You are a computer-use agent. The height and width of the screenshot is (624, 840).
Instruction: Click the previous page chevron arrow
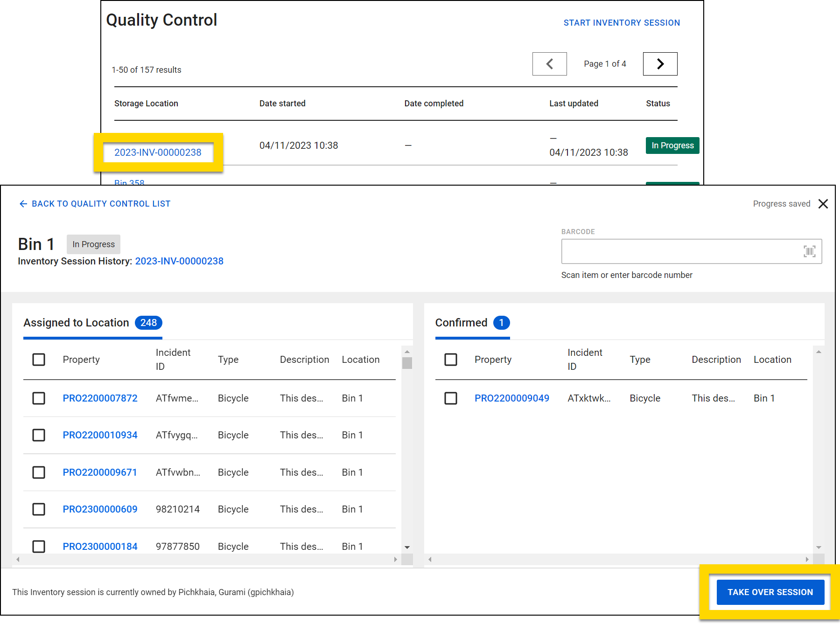[x=549, y=63]
